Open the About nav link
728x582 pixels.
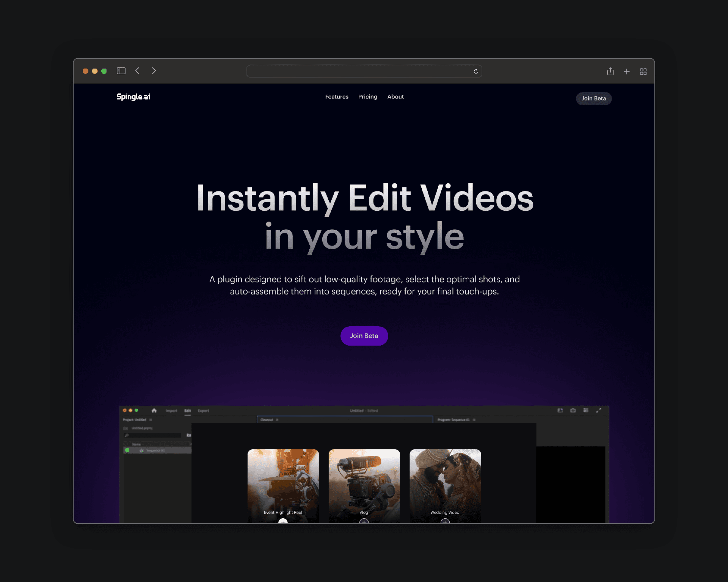click(395, 97)
